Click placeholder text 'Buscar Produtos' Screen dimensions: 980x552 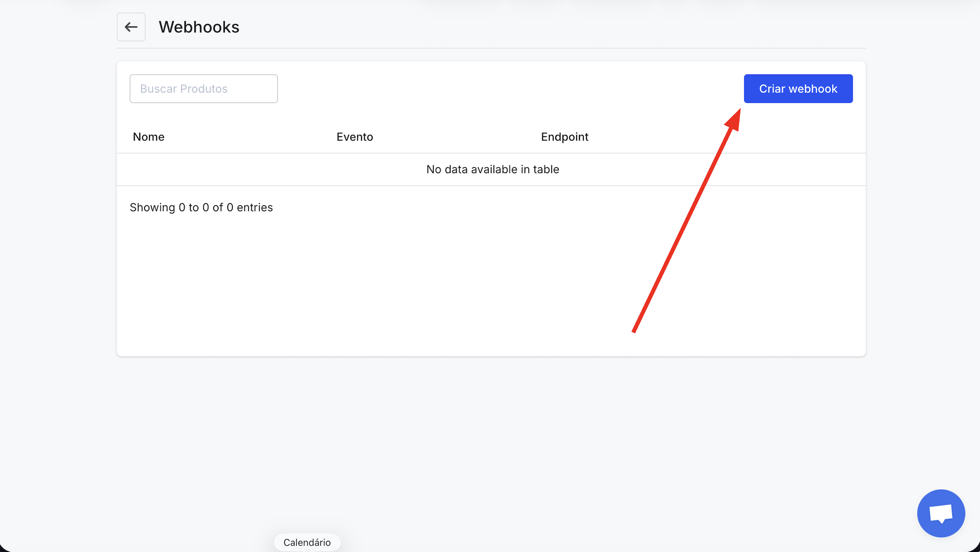click(x=184, y=88)
